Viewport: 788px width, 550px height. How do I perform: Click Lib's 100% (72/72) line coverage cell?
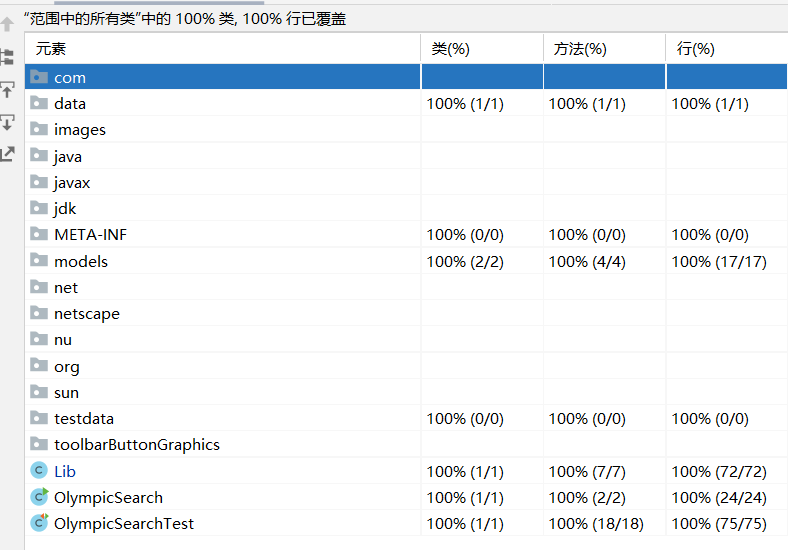click(x=718, y=471)
